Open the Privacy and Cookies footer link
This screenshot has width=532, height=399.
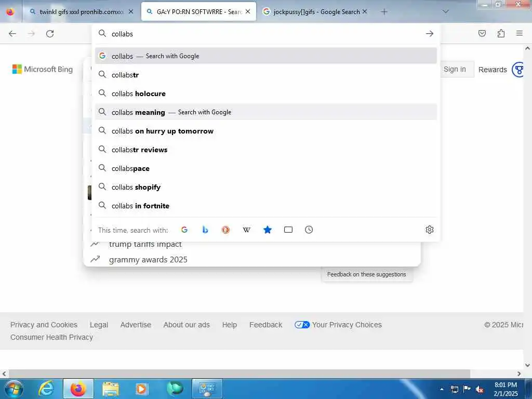tap(44, 325)
